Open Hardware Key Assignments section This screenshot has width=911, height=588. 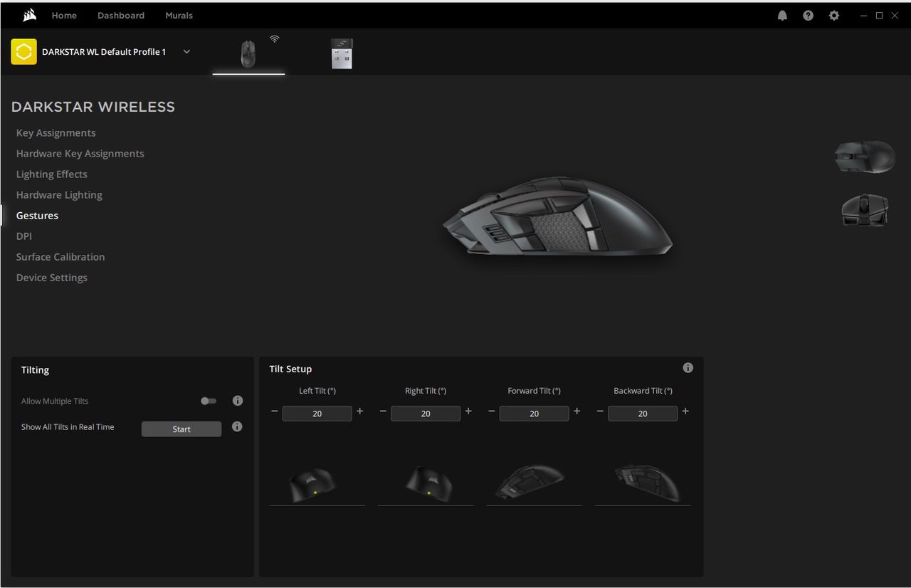coord(80,154)
